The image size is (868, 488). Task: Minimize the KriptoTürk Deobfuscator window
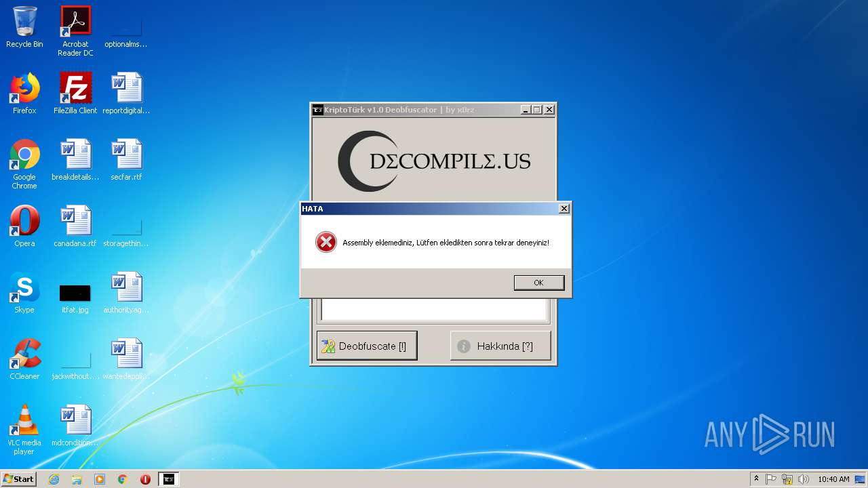[x=526, y=110]
